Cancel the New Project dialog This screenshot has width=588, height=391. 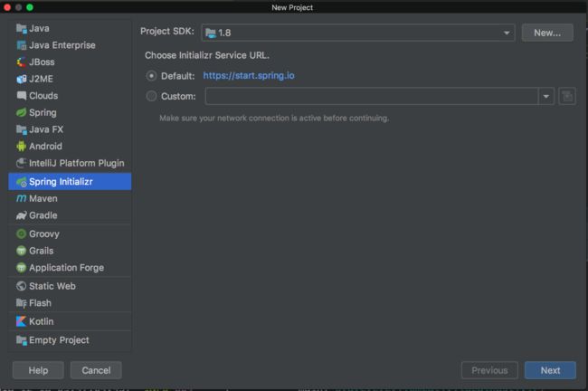pyautogui.click(x=96, y=370)
